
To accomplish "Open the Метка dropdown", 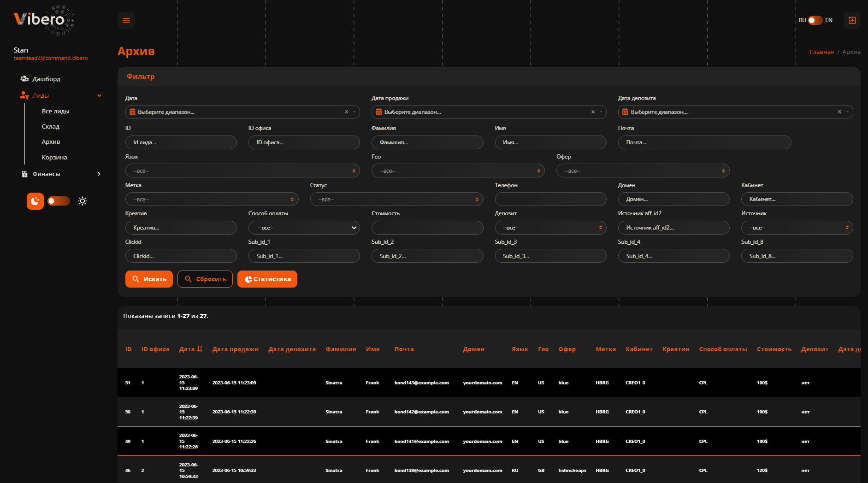I will 212,200.
